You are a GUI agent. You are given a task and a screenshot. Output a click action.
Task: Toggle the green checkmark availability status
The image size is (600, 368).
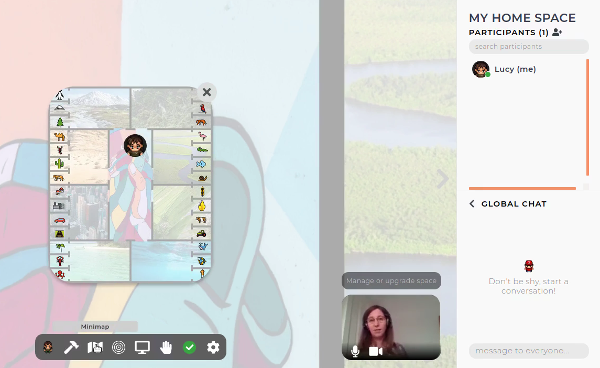(x=189, y=347)
